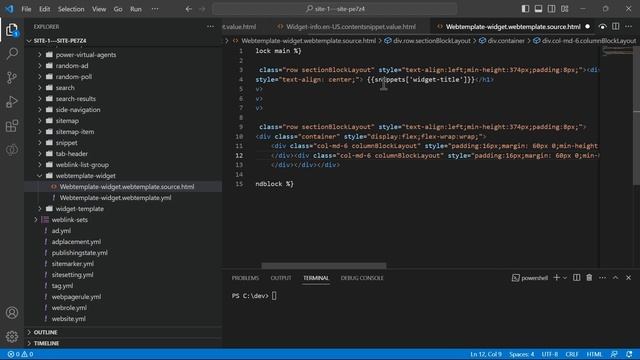Click the Ln 12, Col 9 status item
The height and width of the screenshot is (360, 640).
coord(486,354)
